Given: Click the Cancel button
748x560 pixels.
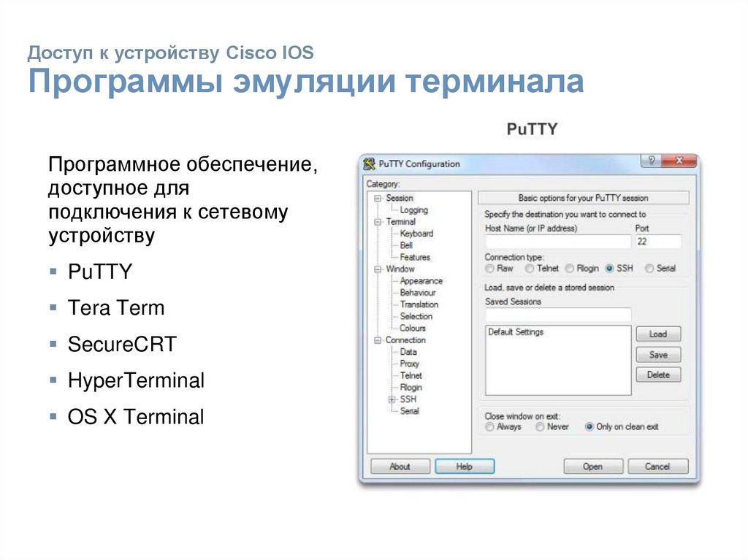Looking at the screenshot, I should coord(658,467).
